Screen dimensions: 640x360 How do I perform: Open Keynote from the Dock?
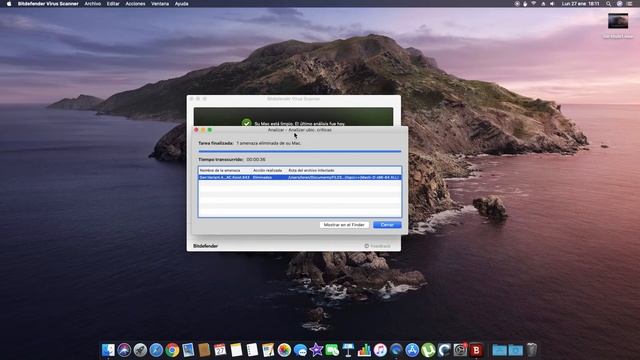(348, 350)
